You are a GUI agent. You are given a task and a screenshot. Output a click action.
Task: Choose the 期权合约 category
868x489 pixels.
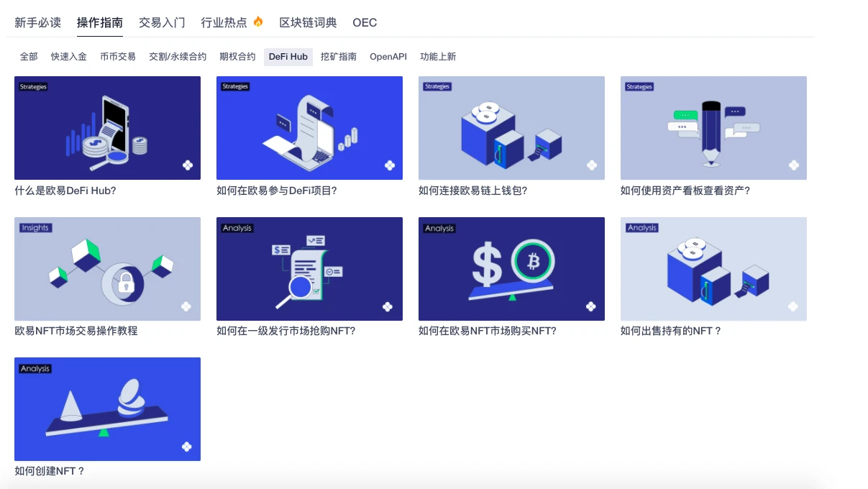(237, 57)
